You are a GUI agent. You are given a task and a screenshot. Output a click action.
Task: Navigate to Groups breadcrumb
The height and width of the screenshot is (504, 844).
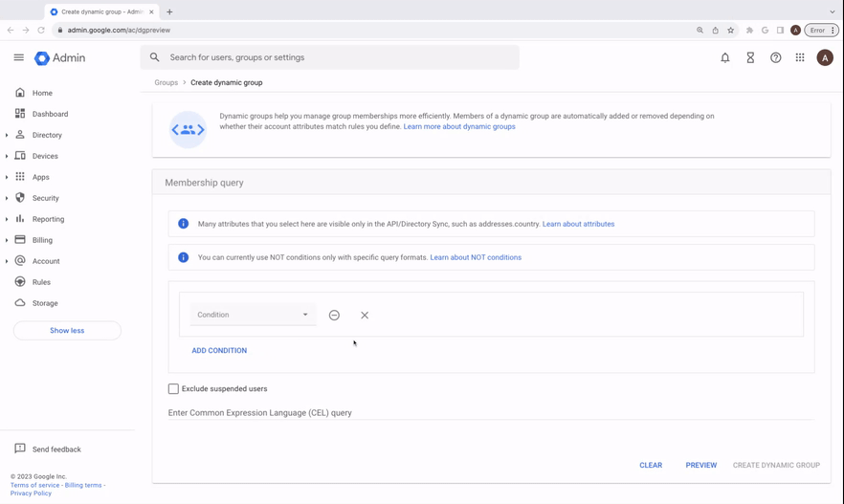(x=166, y=82)
